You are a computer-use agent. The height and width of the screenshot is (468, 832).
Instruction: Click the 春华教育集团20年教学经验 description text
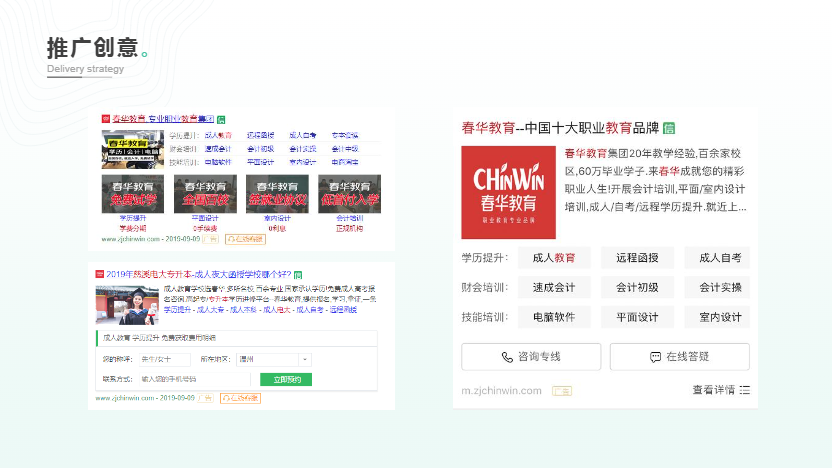click(656, 180)
